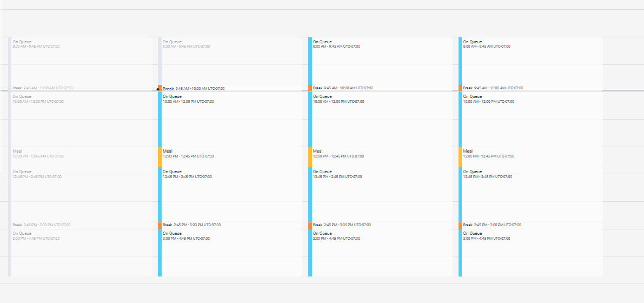Select 2:45 PM Break in third column

[380, 225]
